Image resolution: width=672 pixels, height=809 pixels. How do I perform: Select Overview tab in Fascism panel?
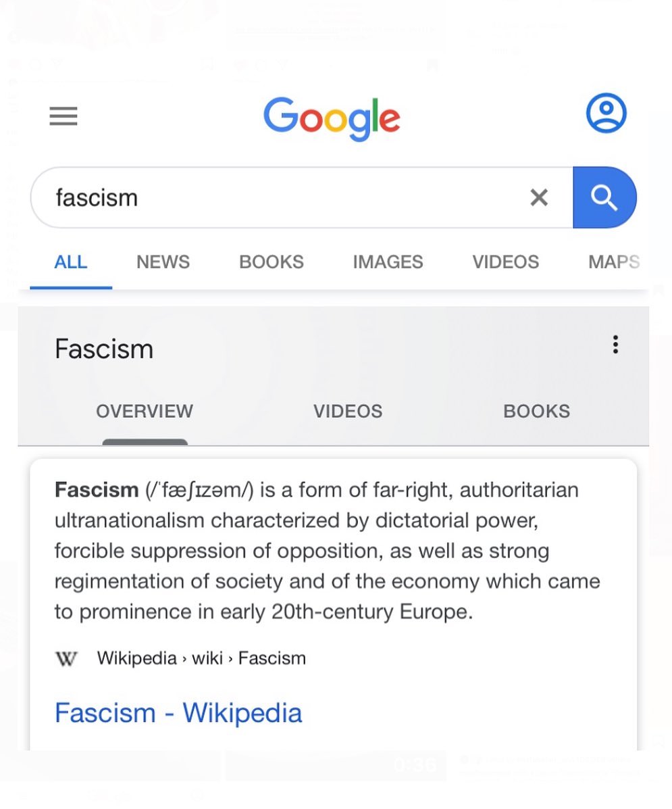(145, 411)
